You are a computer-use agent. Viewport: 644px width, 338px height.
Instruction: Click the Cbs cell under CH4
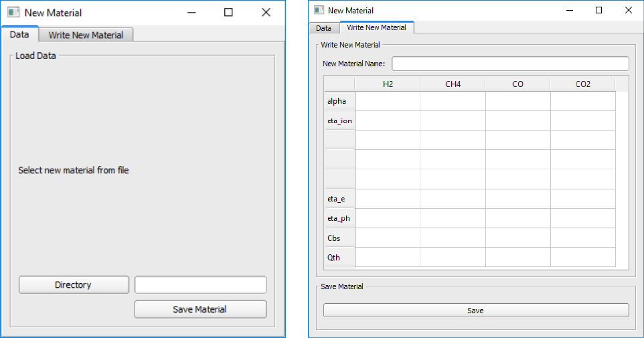pos(453,238)
